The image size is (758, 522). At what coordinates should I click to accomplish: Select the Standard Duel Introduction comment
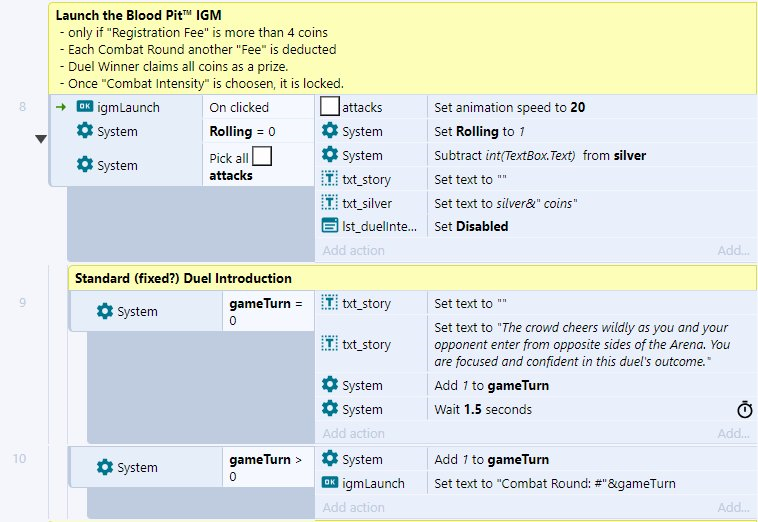point(412,278)
